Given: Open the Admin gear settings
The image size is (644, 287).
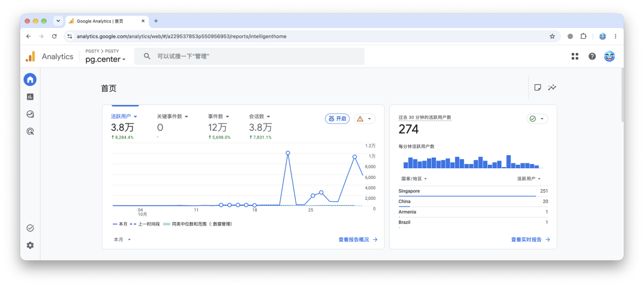Looking at the screenshot, I should click(x=30, y=245).
